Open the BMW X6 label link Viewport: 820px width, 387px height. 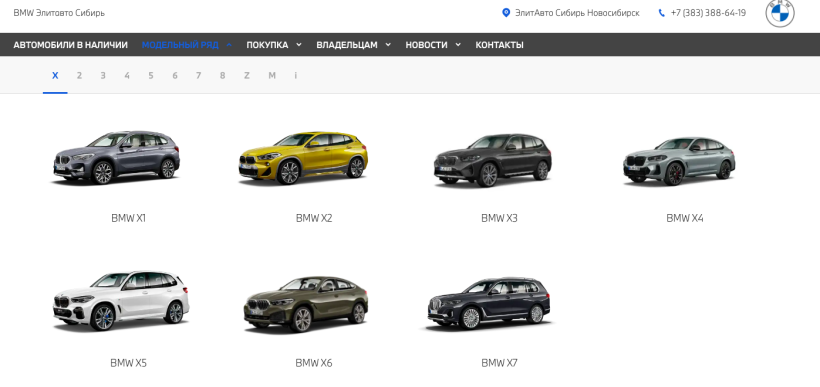pyautogui.click(x=314, y=363)
